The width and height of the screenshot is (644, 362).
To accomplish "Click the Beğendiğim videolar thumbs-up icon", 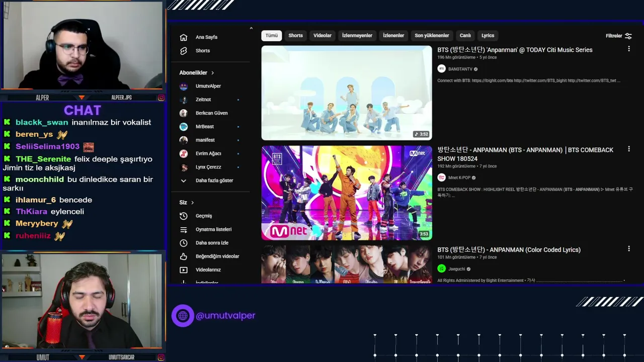I will pos(184,256).
